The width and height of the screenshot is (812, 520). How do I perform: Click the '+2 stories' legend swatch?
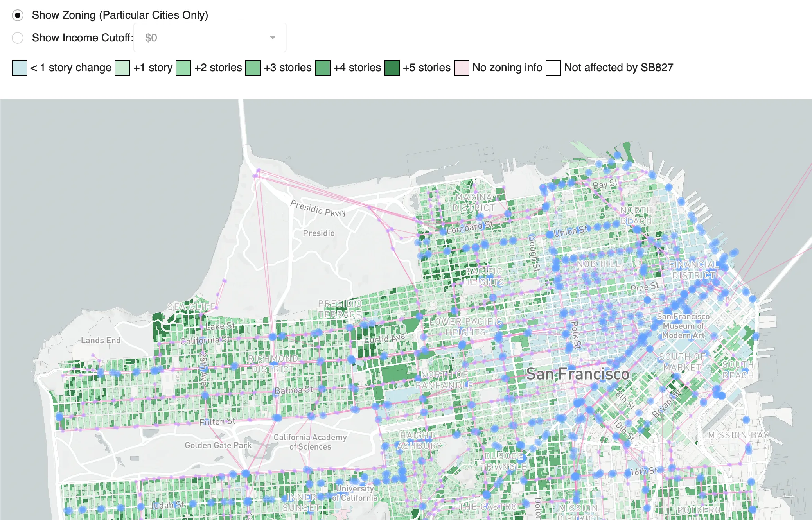[183, 68]
